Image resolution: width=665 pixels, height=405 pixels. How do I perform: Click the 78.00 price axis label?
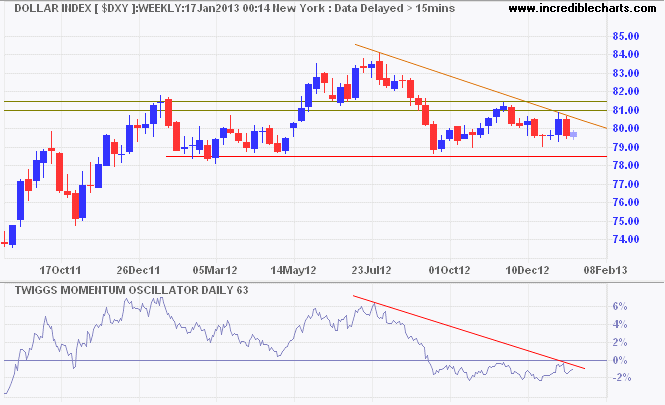point(626,165)
